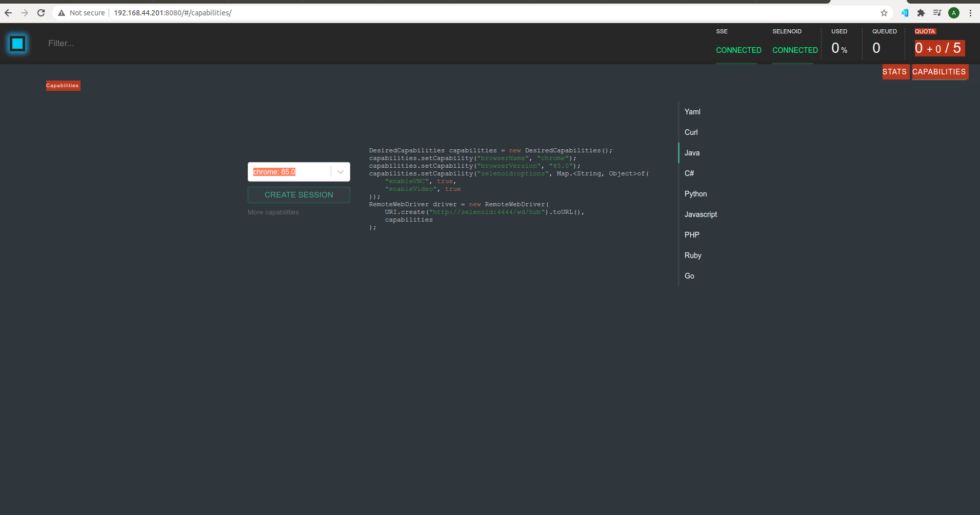Open the Chrome three-dot menu
The image size is (980, 515).
click(970, 13)
